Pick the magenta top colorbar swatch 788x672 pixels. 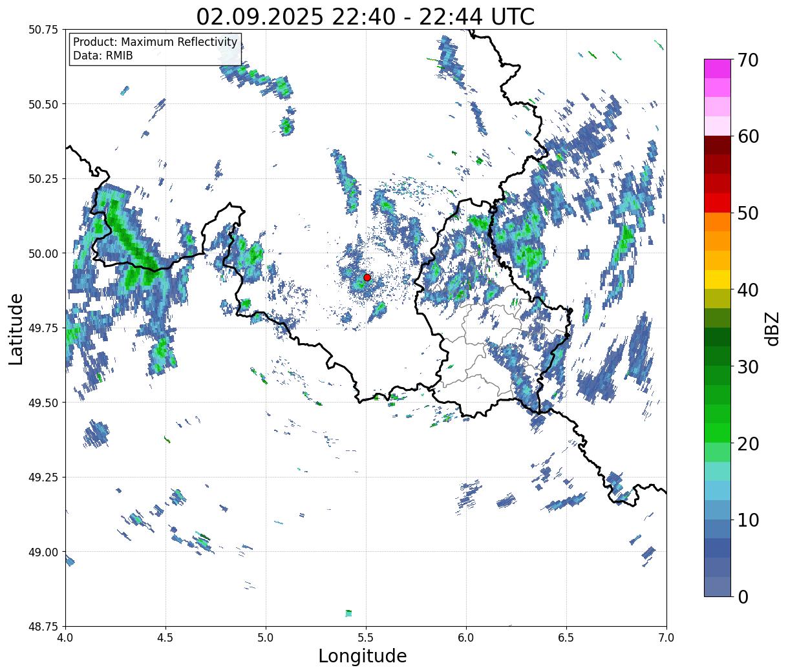tap(718, 68)
